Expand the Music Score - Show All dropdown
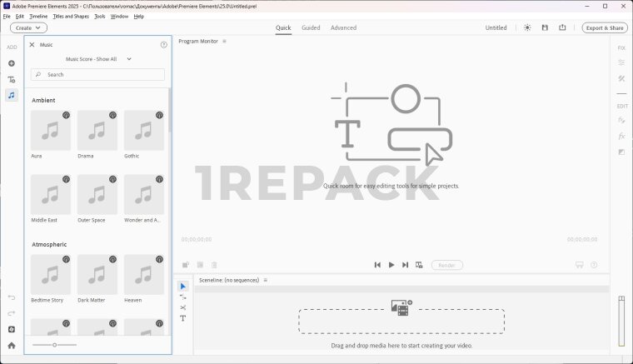The height and width of the screenshot is (364, 633). pyautogui.click(x=98, y=59)
